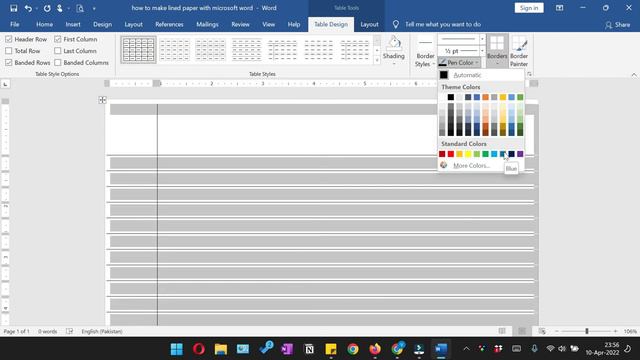Viewport: 640px width, 360px height.
Task: Click English (Pakistan) language indicator
Action: pyautogui.click(x=102, y=331)
